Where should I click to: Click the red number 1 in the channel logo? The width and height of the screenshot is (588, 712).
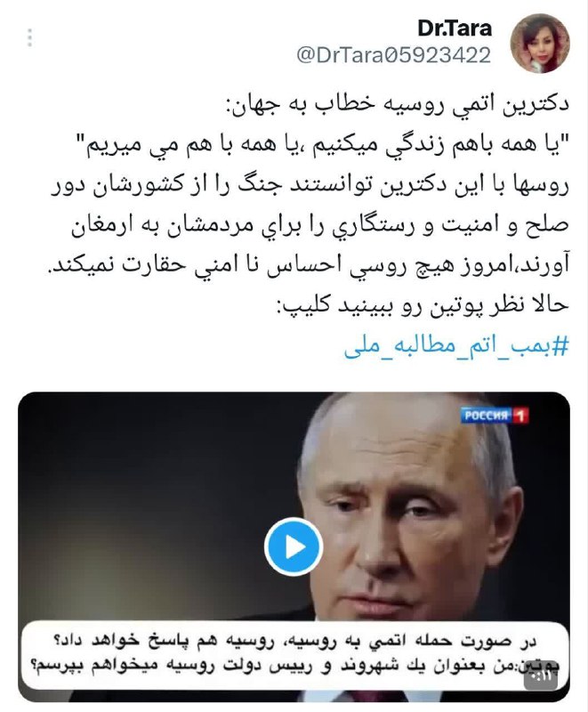[x=520, y=415]
